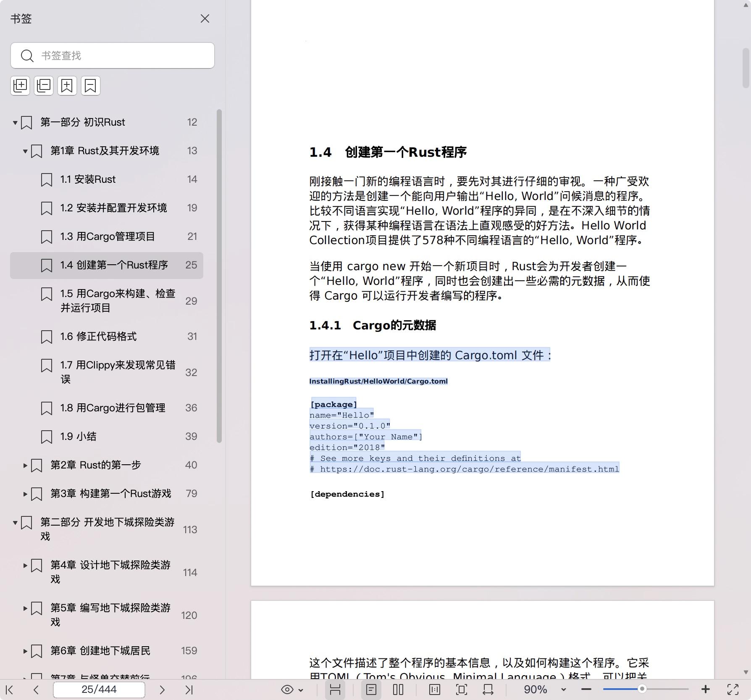
Task: Click the 书签 panel title
Action: (21, 18)
